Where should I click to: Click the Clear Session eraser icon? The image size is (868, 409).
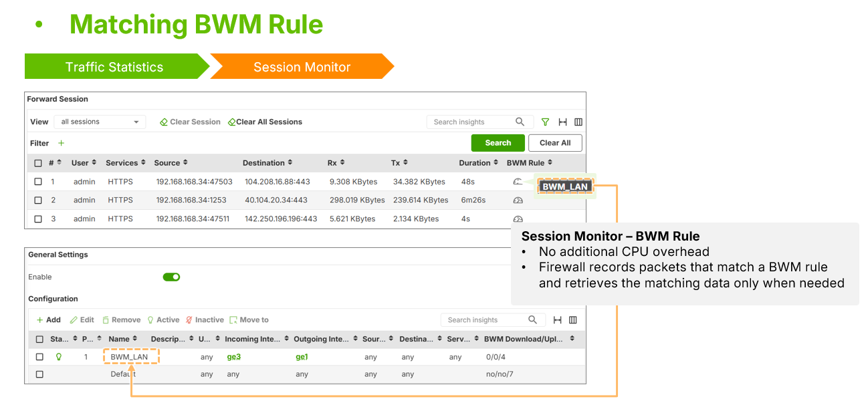click(164, 122)
